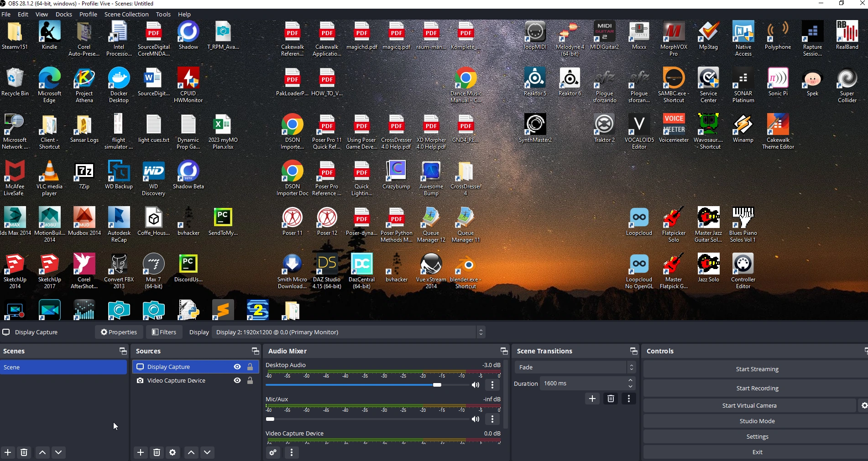Open the Profile menu
The height and width of the screenshot is (461, 868).
coord(88,14)
